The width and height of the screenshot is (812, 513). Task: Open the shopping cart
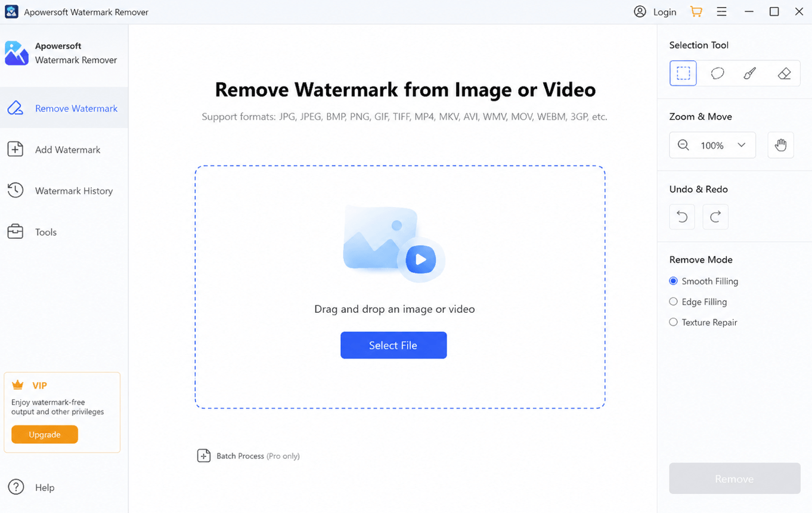[x=696, y=11]
